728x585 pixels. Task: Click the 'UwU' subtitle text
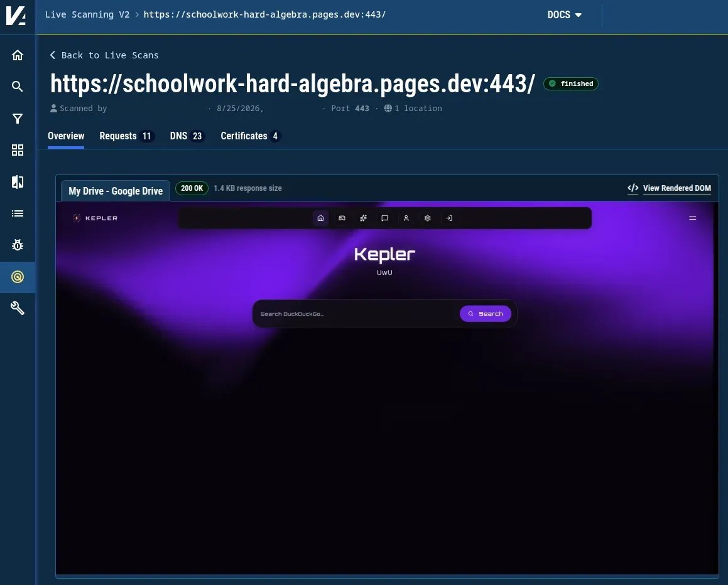384,272
